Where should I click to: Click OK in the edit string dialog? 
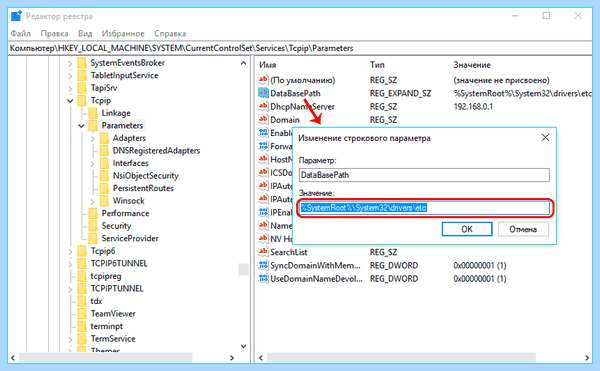(x=467, y=229)
